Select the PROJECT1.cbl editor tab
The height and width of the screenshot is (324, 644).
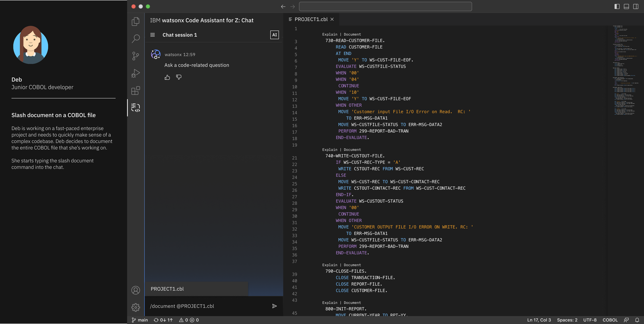pyautogui.click(x=311, y=19)
